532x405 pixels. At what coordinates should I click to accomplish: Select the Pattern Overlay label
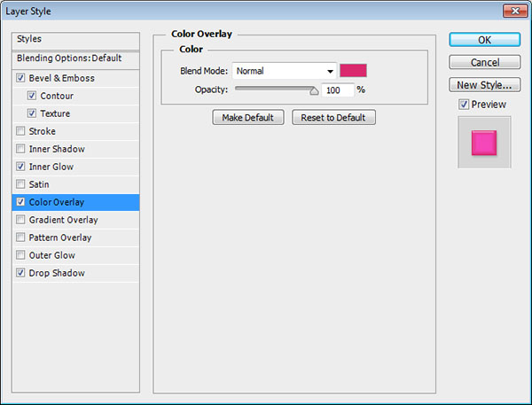coord(60,238)
